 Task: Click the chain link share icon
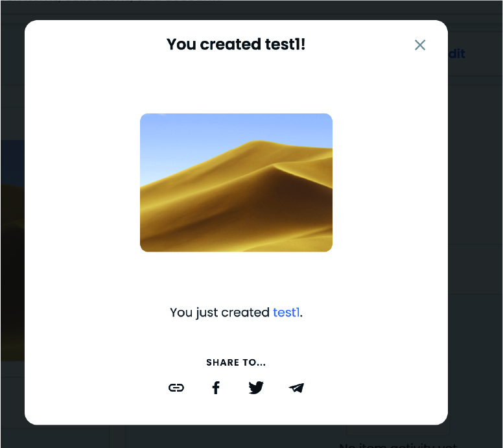[x=176, y=388]
